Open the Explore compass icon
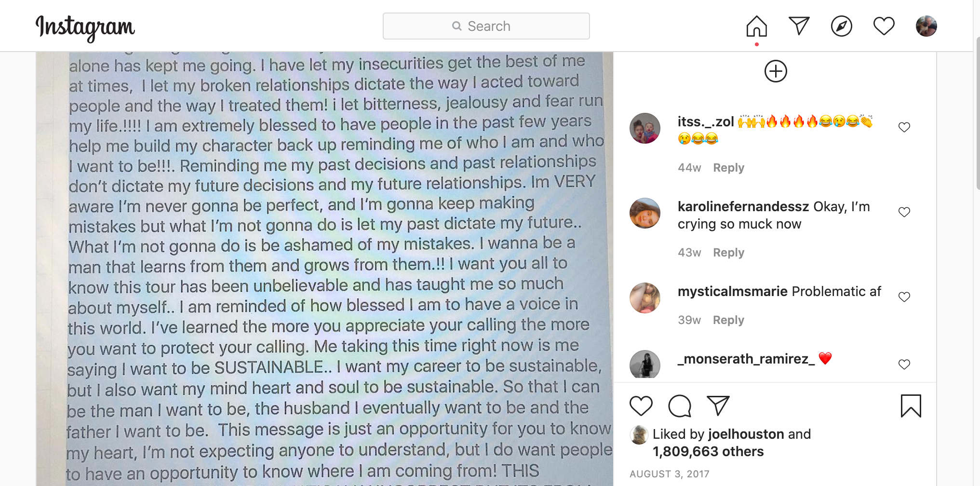 tap(841, 26)
